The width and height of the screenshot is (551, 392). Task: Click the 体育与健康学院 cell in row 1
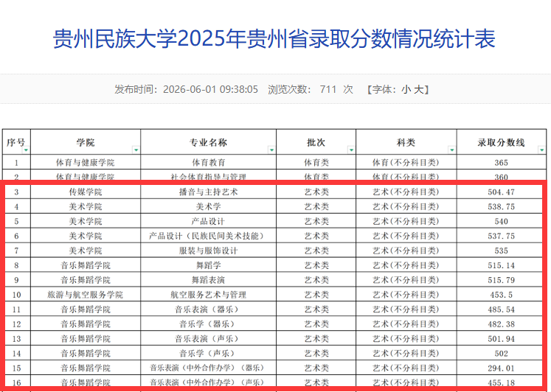(86, 163)
